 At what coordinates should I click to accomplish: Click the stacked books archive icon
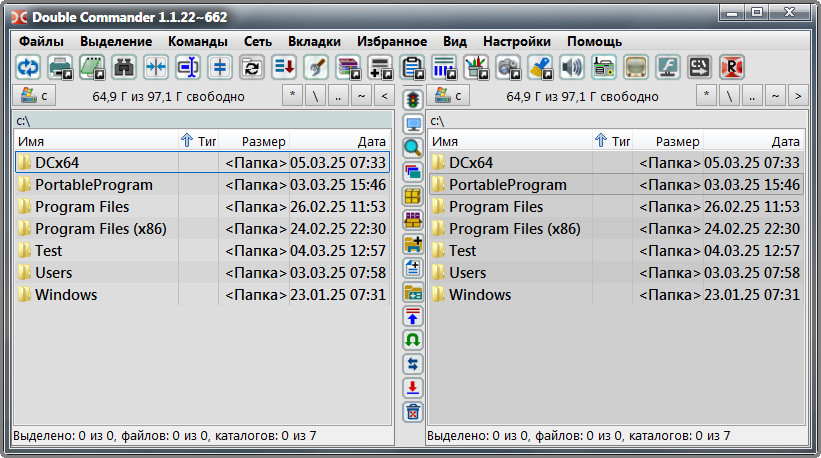tap(348, 67)
